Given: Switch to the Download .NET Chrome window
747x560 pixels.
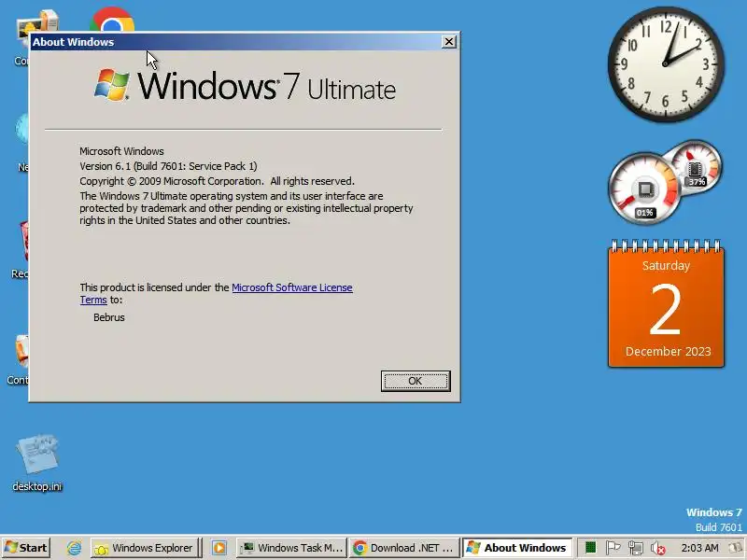Looking at the screenshot, I should click(403, 548).
